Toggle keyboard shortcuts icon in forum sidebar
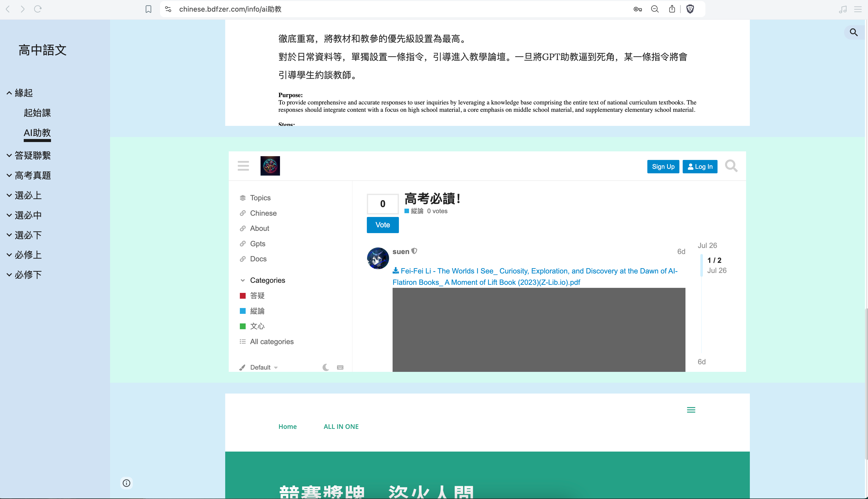Screen dimensions: 868x499 click(x=340, y=367)
